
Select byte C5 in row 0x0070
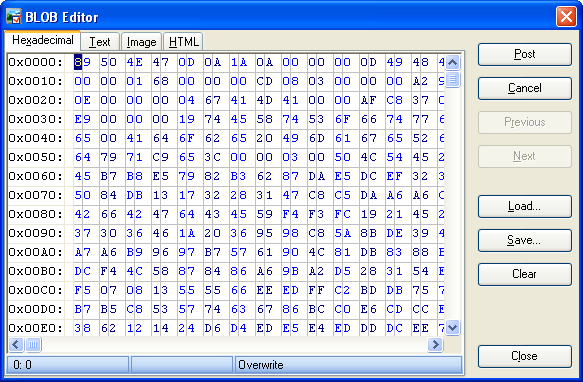point(342,195)
